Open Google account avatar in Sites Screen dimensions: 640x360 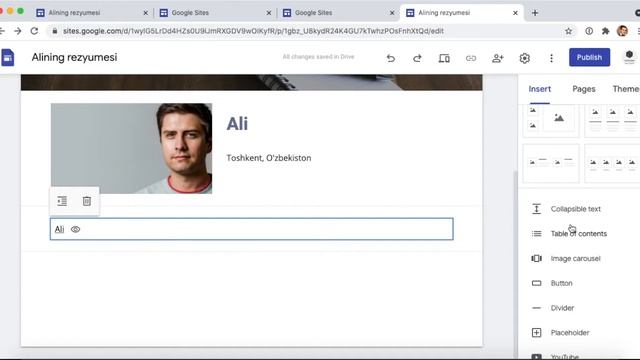tap(629, 57)
